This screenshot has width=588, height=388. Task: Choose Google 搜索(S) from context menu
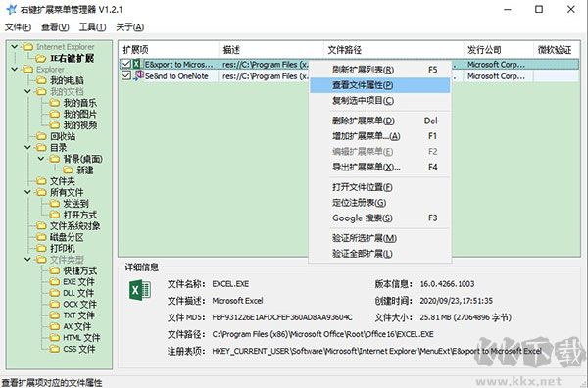(x=380, y=218)
